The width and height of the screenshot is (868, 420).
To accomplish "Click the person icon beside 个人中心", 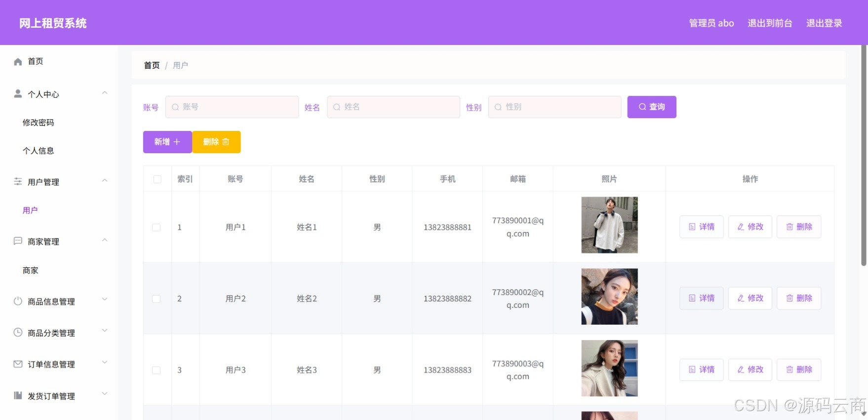I will 18,93.
